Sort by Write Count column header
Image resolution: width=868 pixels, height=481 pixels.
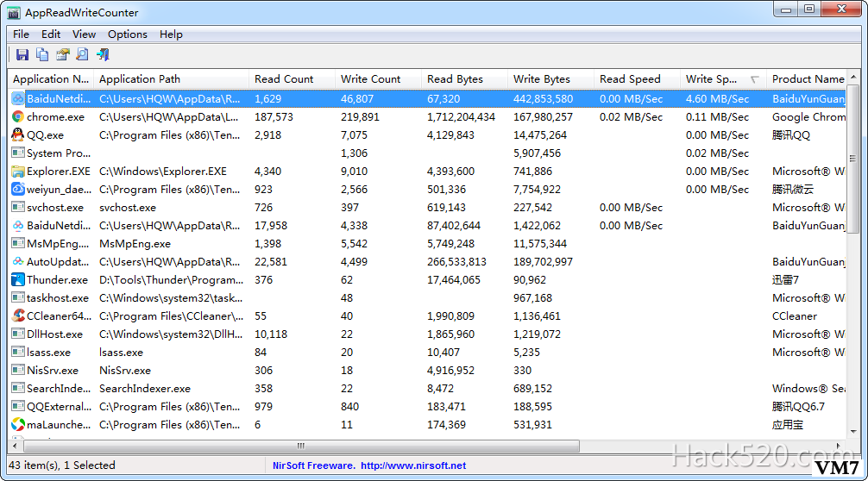point(378,79)
